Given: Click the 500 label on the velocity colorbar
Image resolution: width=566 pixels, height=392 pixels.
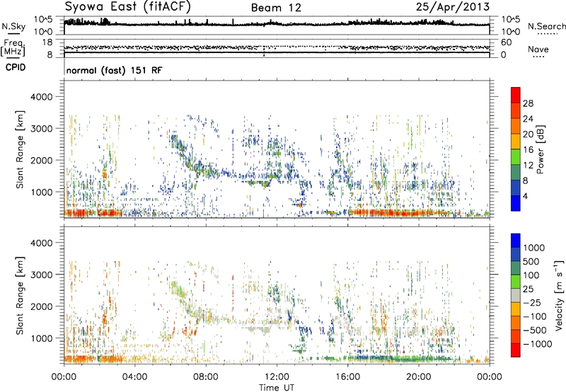Looking at the screenshot, I should [x=531, y=262].
